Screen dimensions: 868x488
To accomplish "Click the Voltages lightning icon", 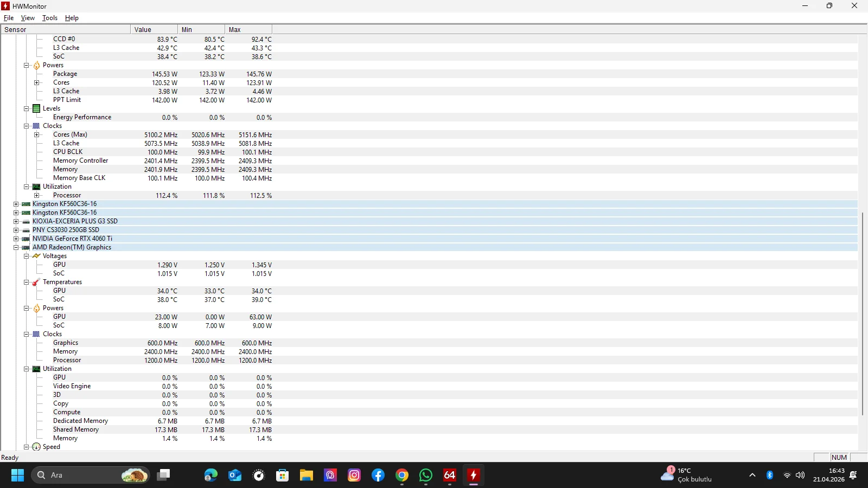I will tap(36, 256).
